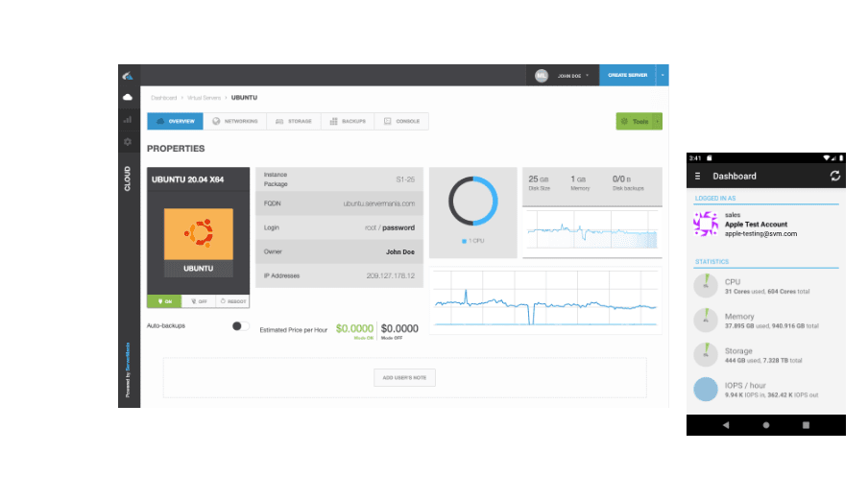This screenshot has width=868, height=500.
Task: Open the Backups tab
Action: tap(348, 122)
